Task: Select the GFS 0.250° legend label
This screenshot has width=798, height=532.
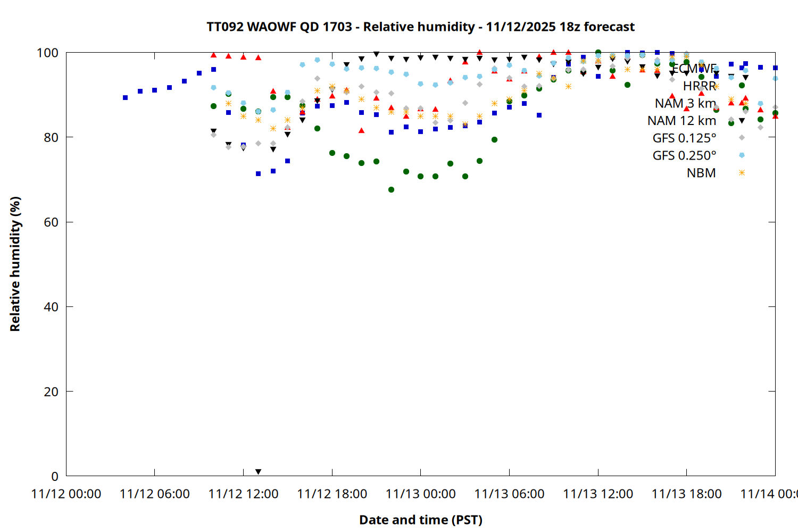Action: click(684, 155)
